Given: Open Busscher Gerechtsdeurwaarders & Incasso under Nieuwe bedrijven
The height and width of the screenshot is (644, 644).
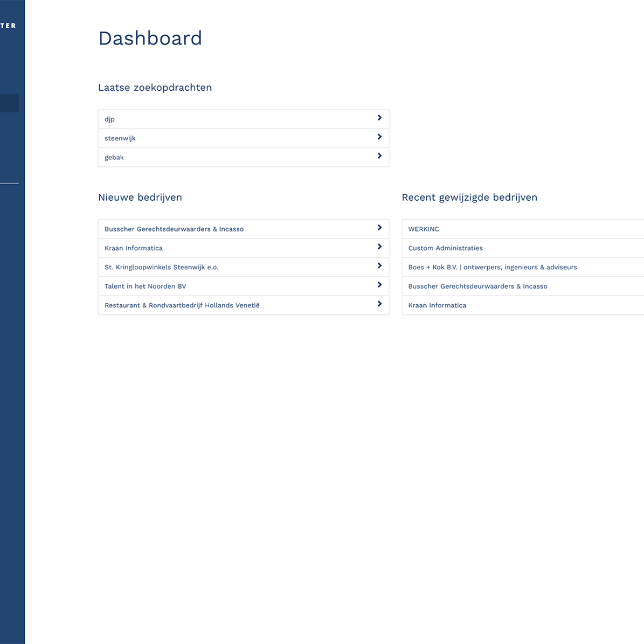Looking at the screenshot, I should tap(174, 229).
